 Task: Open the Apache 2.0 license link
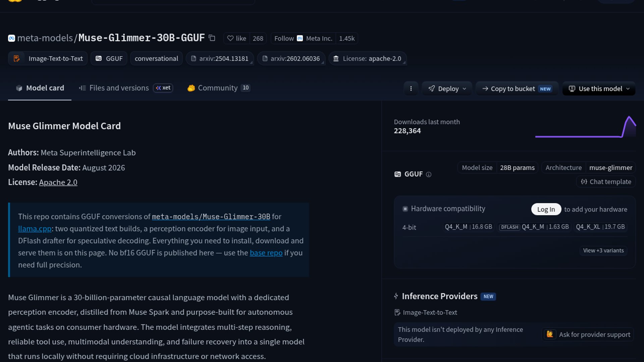58,182
